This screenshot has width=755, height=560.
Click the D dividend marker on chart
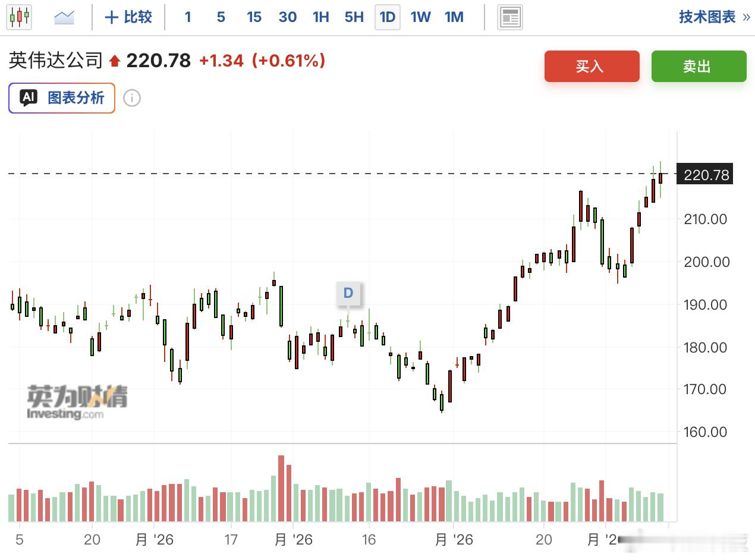348,293
